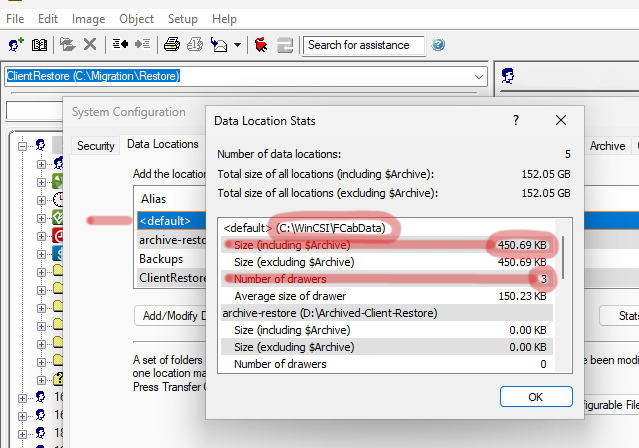The image size is (639, 448).
Task: Select the Backups alias row
Action: click(x=172, y=259)
